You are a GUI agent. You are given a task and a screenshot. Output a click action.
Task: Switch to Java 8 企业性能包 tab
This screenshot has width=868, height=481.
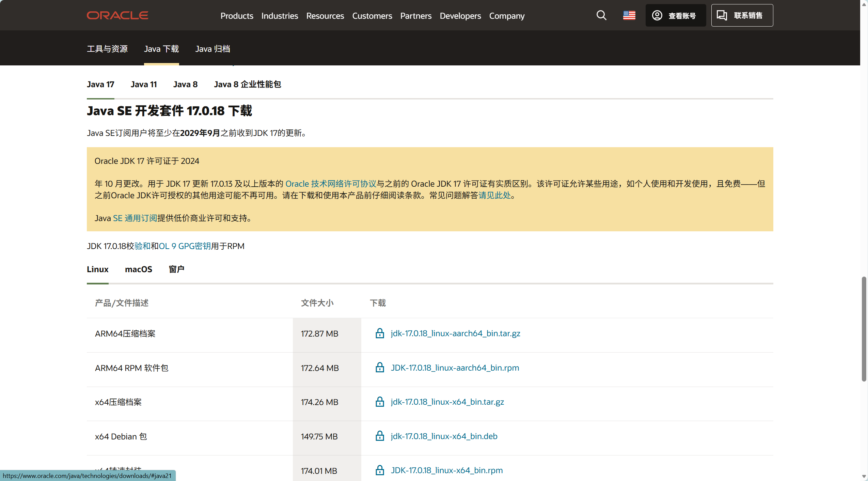[x=247, y=84]
